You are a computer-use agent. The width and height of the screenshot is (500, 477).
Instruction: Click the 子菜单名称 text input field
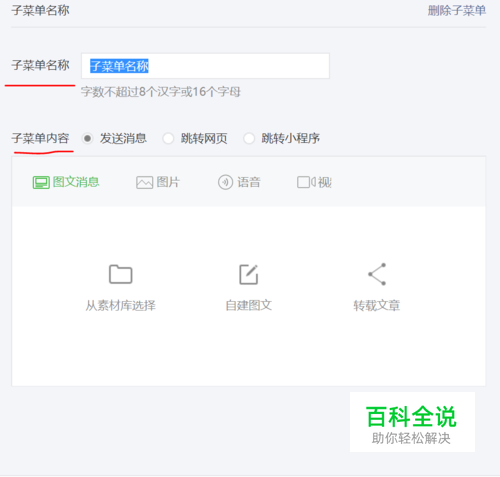[205, 66]
